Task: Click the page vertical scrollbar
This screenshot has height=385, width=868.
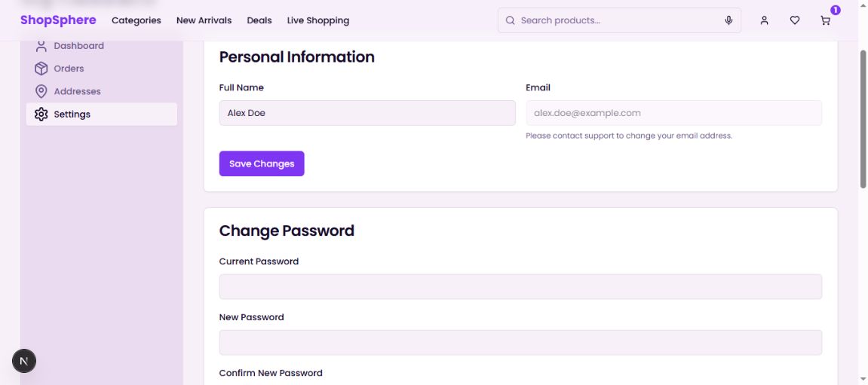Action: pyautogui.click(x=863, y=119)
